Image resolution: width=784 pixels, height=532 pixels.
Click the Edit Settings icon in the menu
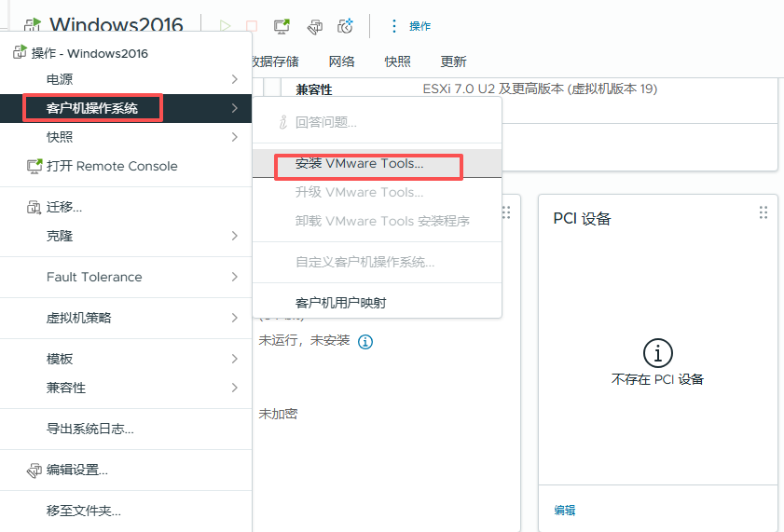click(34, 471)
